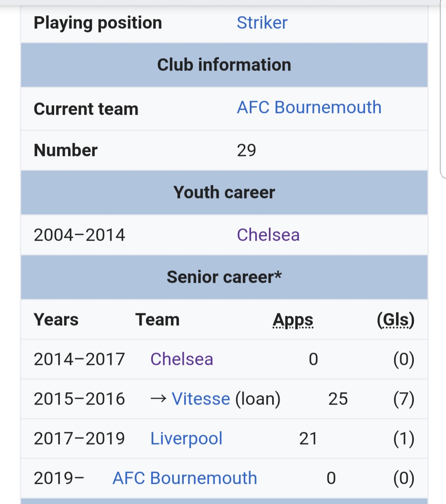The image size is (446, 504).
Task: Tap the 2004–2014 youth years cell
Action: click(79, 235)
